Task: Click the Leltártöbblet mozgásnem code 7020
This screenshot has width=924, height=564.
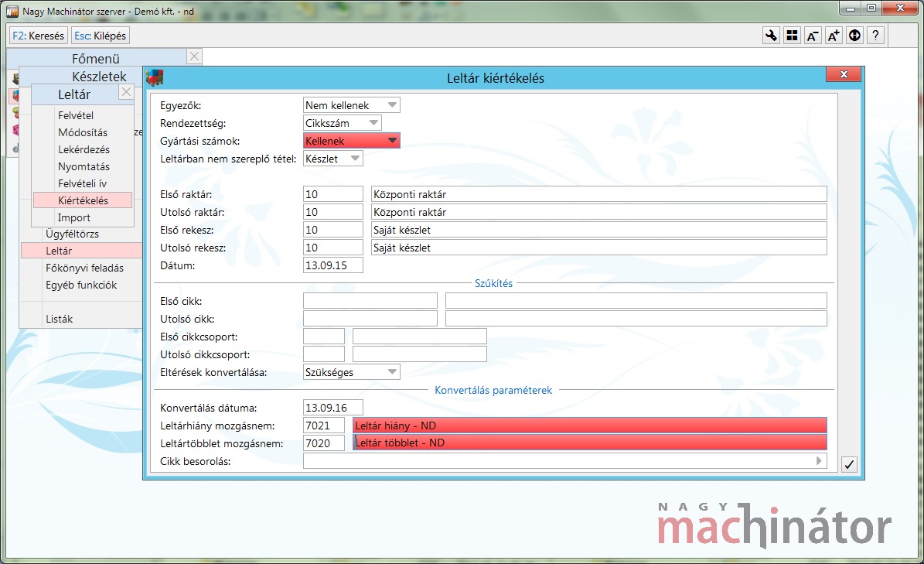Action: click(x=323, y=443)
